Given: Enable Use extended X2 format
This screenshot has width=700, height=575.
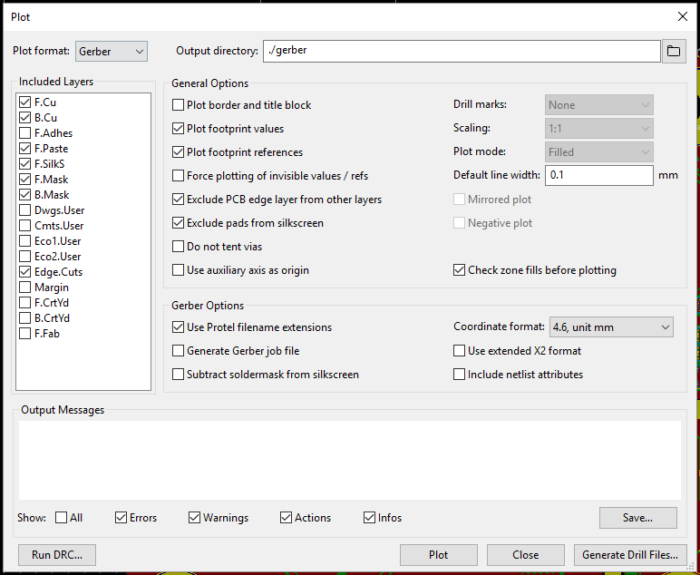Looking at the screenshot, I should [459, 351].
